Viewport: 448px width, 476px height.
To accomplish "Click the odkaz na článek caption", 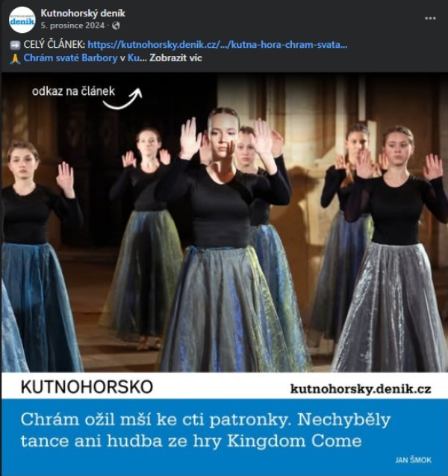I will point(73,91).
